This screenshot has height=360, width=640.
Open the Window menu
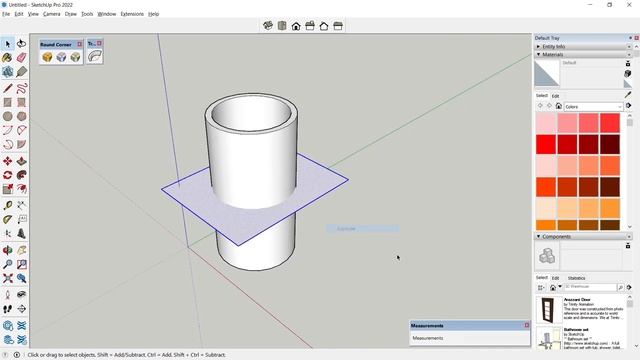107,14
